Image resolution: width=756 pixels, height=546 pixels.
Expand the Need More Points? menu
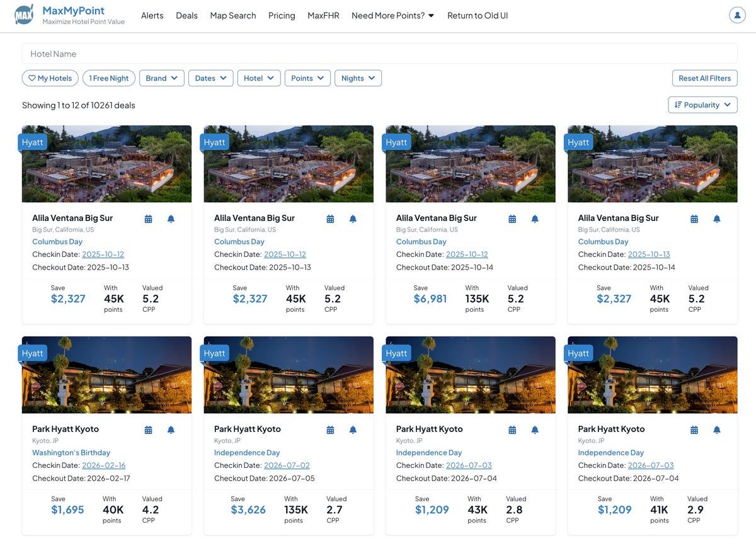tap(392, 15)
